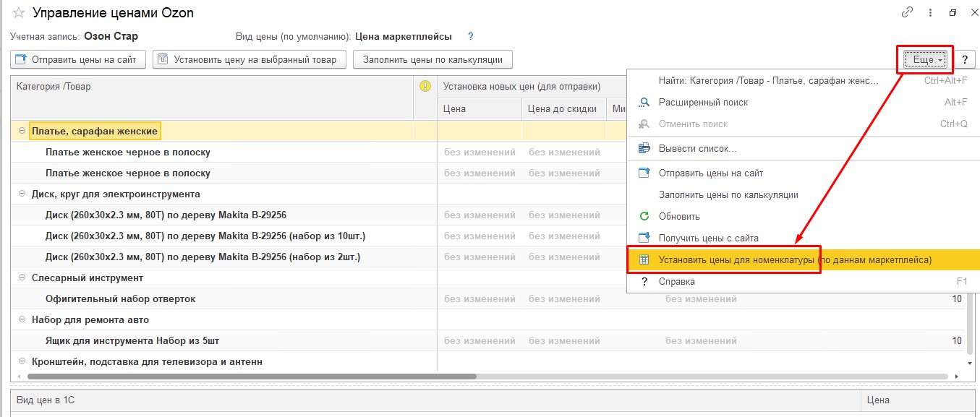Click Установить цену на выбранный товар button
980x417 pixels.
click(250, 60)
